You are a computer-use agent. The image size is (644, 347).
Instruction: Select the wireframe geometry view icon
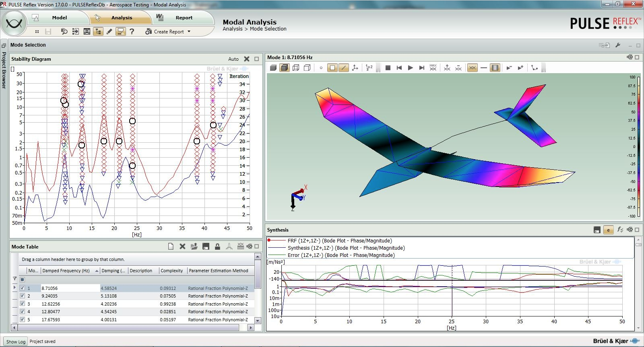[x=296, y=68]
